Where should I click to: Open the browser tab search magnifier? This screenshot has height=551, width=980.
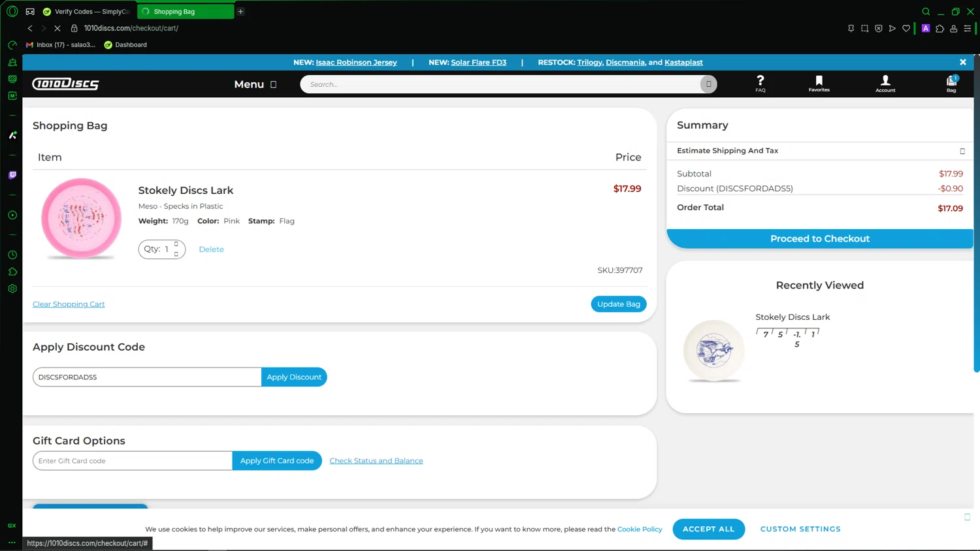[x=926, y=11]
